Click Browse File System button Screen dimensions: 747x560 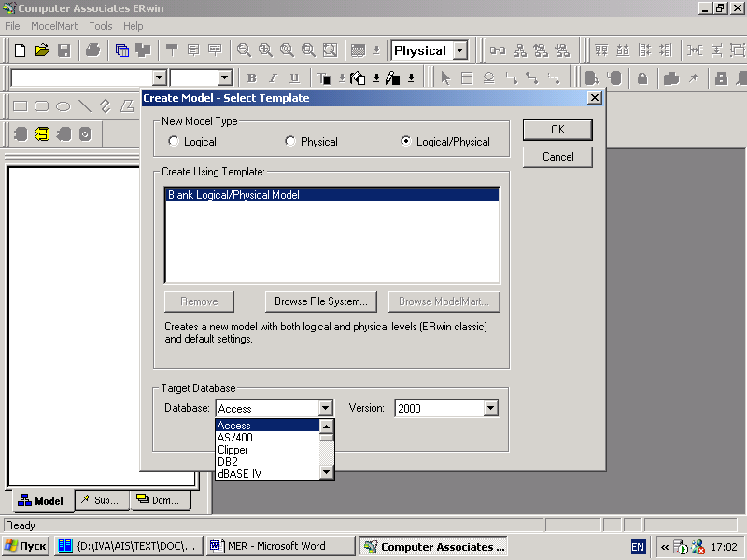coord(320,301)
